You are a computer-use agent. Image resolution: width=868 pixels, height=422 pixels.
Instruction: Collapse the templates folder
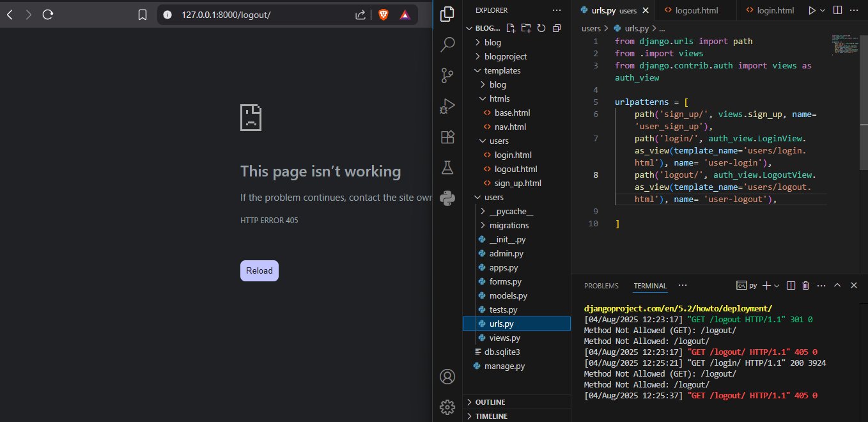502,70
